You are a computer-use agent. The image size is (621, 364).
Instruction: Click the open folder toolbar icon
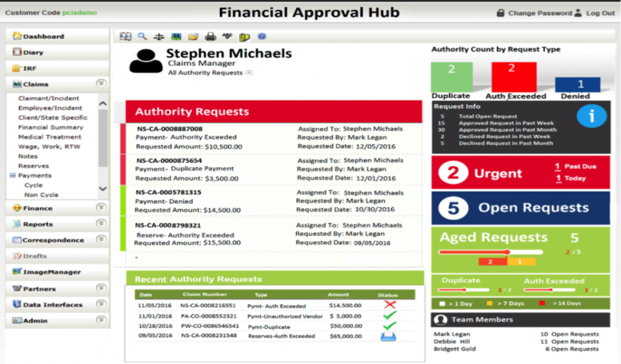[x=193, y=37]
